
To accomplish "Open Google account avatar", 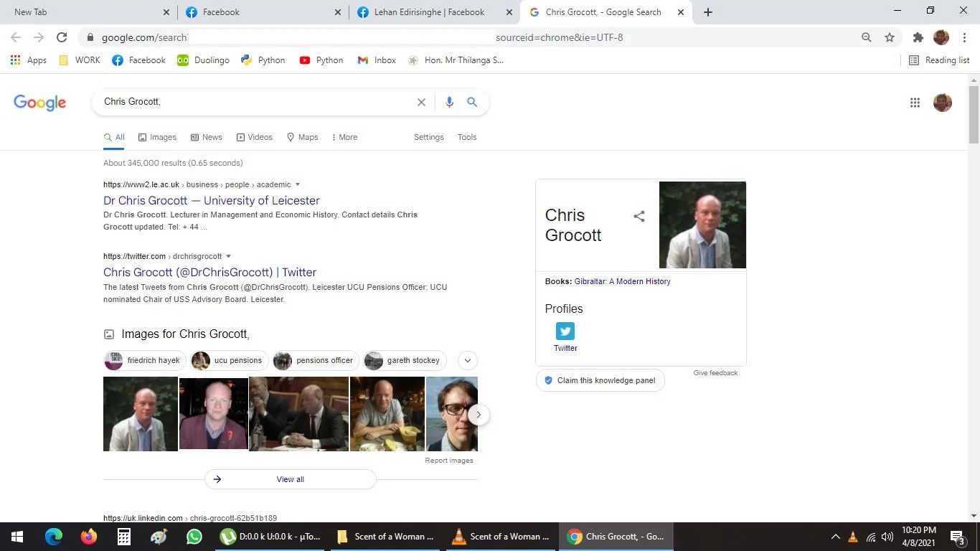I will 943,103.
